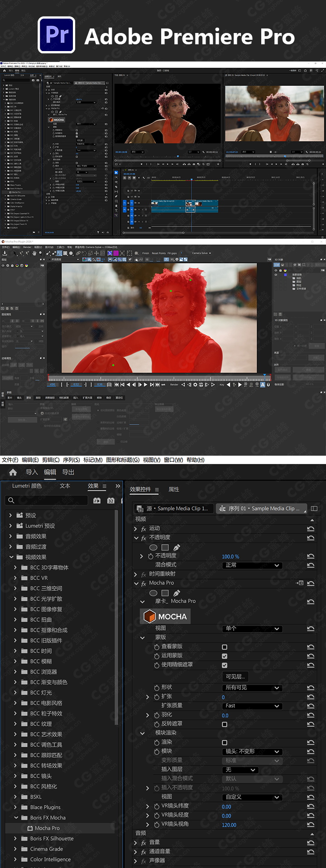Go to the Home screen icon
Viewport: 326px width, 868px height.
(13, 472)
